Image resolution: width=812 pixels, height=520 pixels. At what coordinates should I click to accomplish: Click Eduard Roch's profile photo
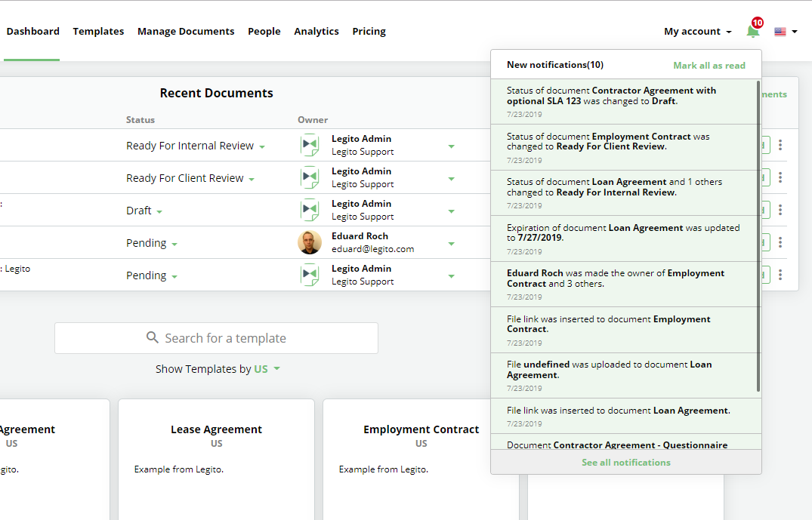(x=310, y=242)
